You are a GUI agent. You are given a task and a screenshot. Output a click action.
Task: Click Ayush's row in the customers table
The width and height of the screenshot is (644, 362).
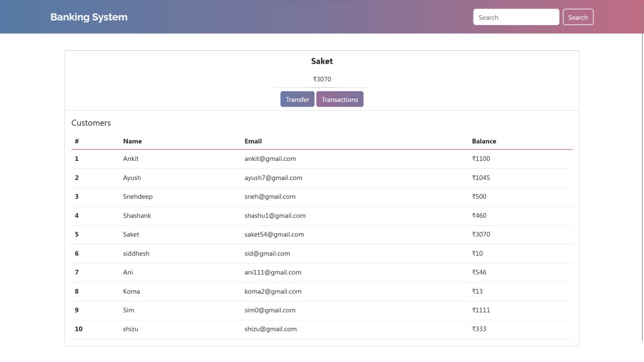pos(132,177)
